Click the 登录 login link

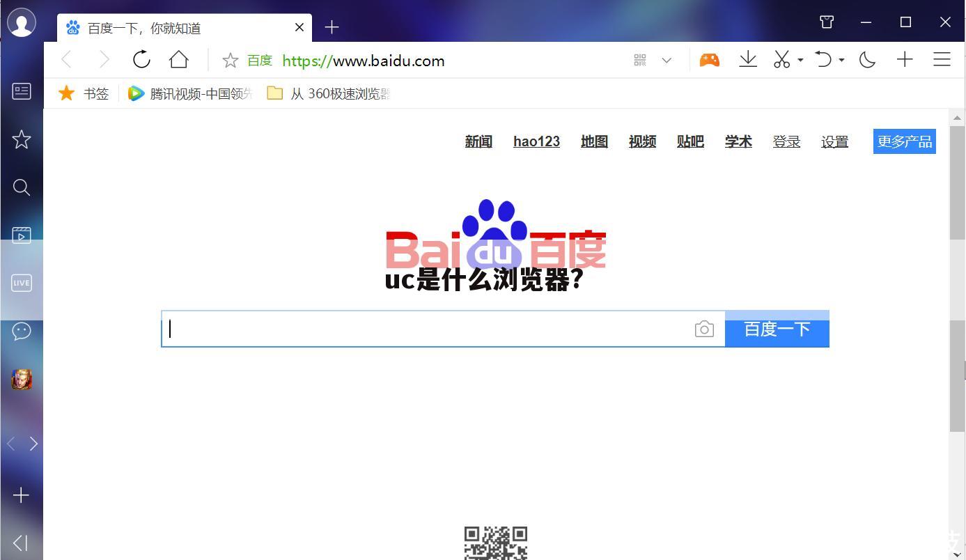tap(786, 141)
